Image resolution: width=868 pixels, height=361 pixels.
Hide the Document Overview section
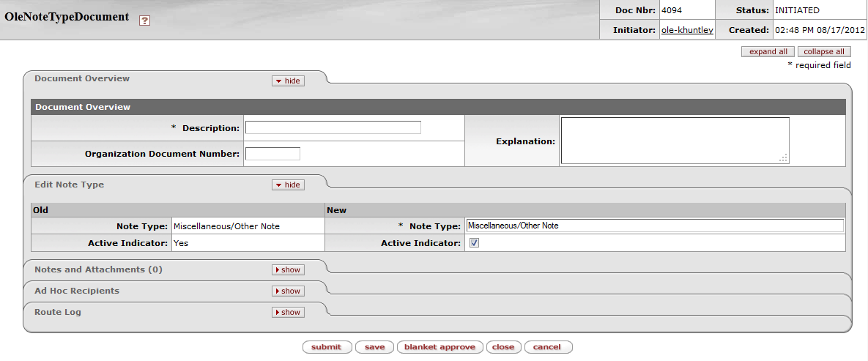(288, 81)
